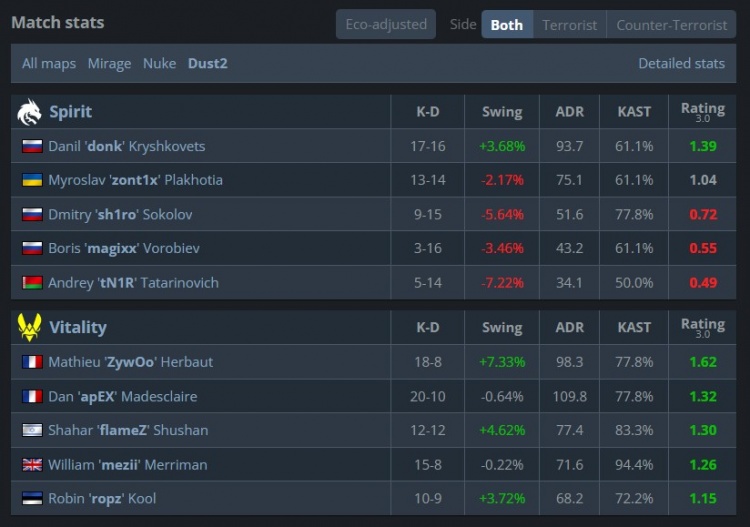Click the Spirit table Rating 3.0 header
The height and width of the screenshot is (527, 750).
(702, 112)
